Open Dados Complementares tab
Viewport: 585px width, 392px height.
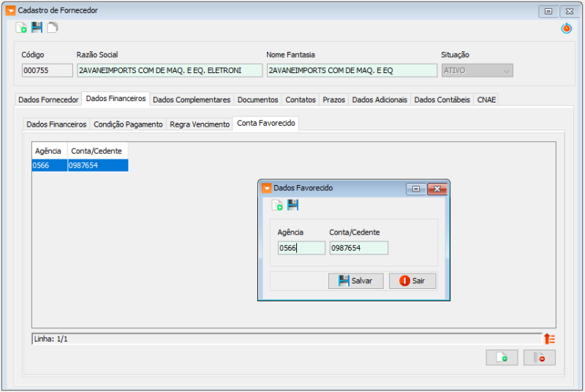(192, 99)
